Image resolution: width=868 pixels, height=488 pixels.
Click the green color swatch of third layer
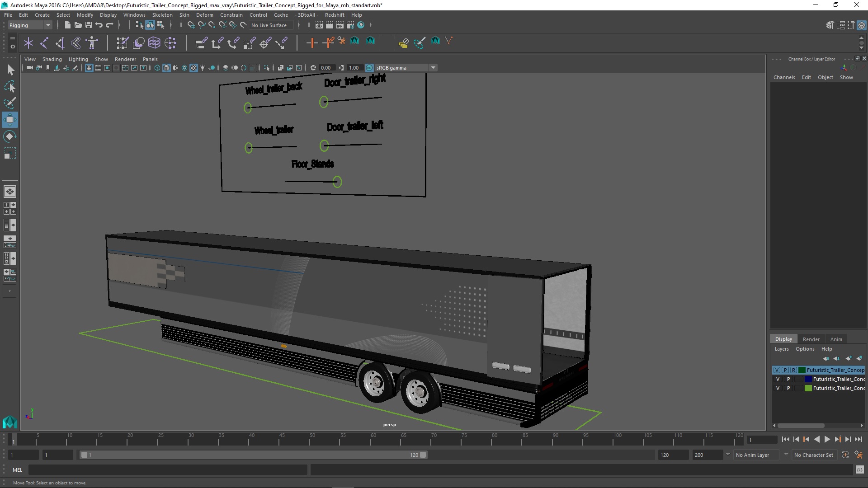[808, 388]
